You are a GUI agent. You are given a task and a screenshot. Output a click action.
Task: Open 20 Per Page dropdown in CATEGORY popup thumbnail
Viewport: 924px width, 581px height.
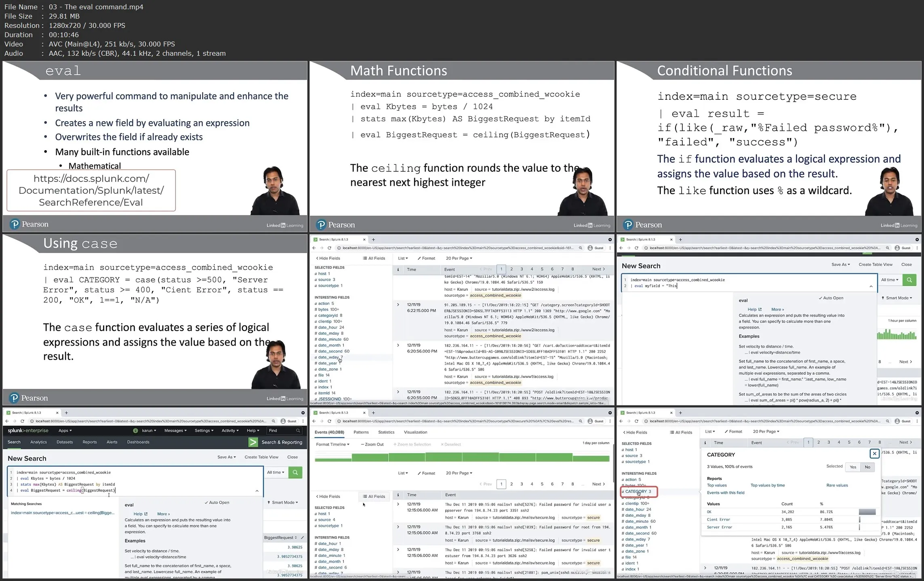tap(766, 432)
